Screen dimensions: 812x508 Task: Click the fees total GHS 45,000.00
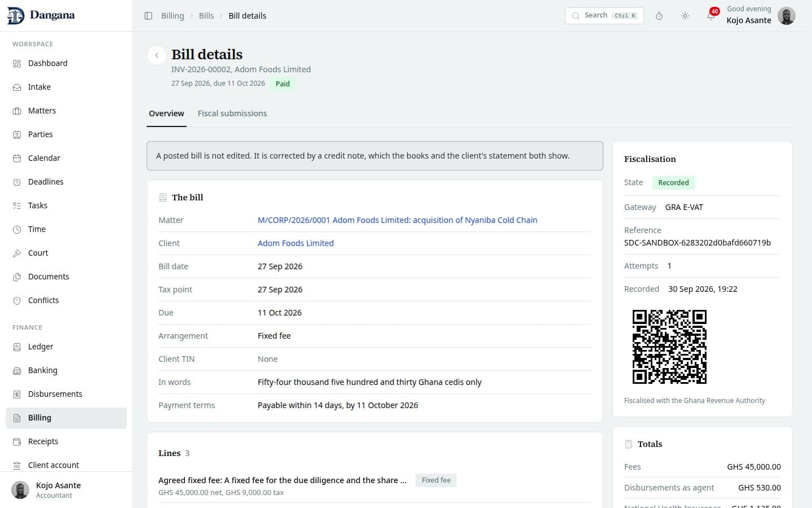(754, 467)
